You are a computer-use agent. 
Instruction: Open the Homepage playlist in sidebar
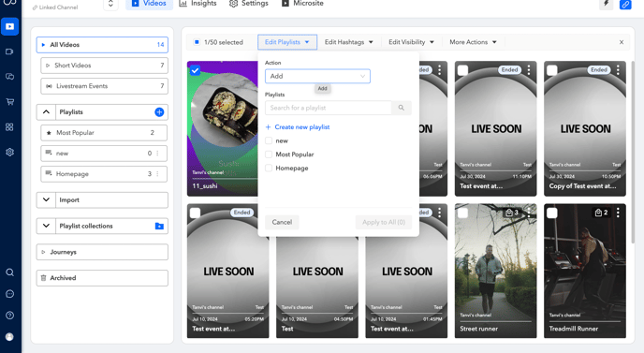104,174
